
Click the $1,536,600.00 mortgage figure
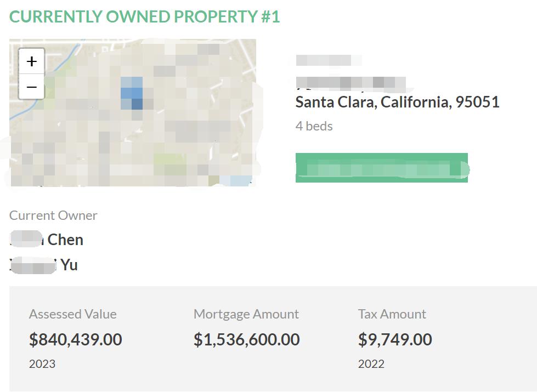(247, 339)
